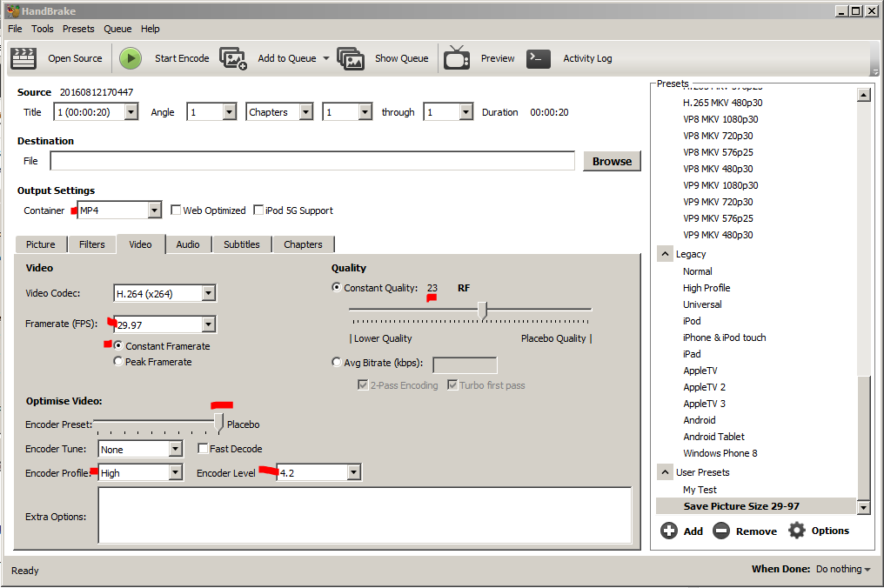
Task: Enable the Web Optimized checkbox
Action: click(176, 210)
